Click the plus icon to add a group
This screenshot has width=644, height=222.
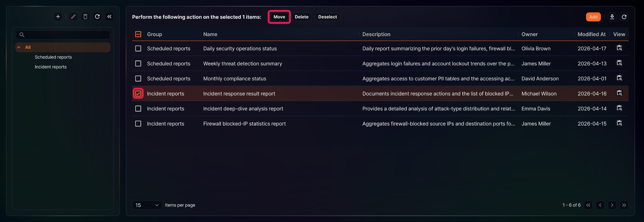point(58,16)
